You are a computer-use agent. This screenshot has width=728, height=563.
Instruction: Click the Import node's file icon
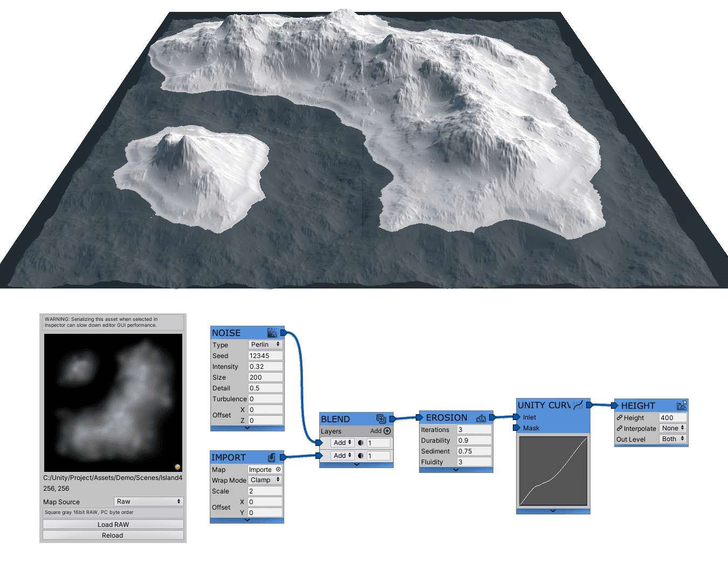(272, 457)
